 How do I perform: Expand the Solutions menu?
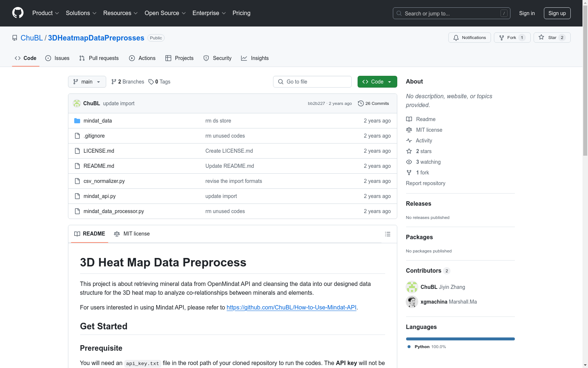(81, 13)
